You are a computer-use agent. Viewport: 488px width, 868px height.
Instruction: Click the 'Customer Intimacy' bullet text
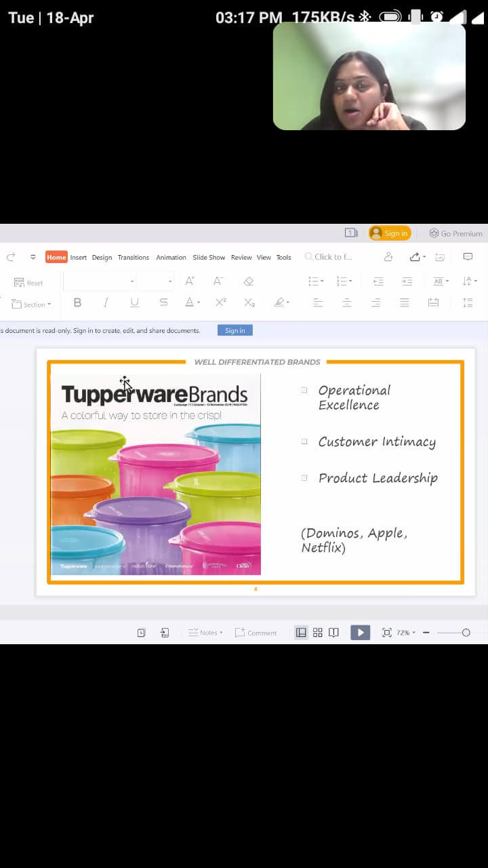tap(377, 441)
